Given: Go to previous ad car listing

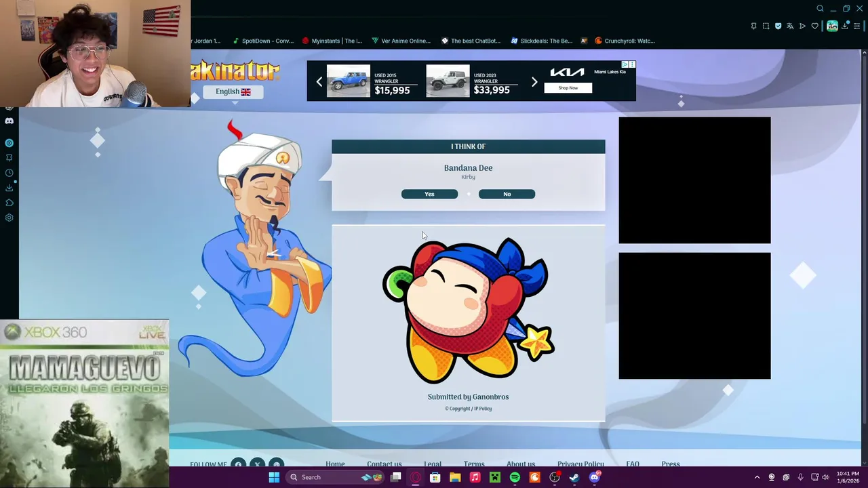Looking at the screenshot, I should coord(319,82).
